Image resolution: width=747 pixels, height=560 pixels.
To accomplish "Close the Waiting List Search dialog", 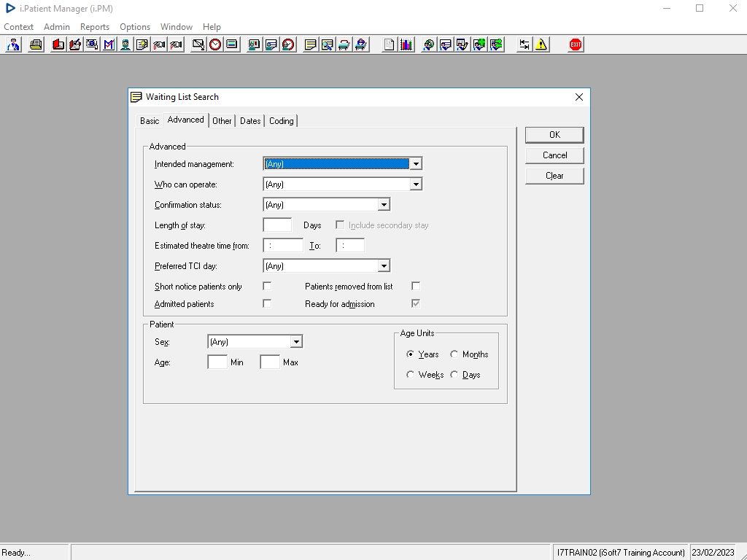I will pos(578,97).
